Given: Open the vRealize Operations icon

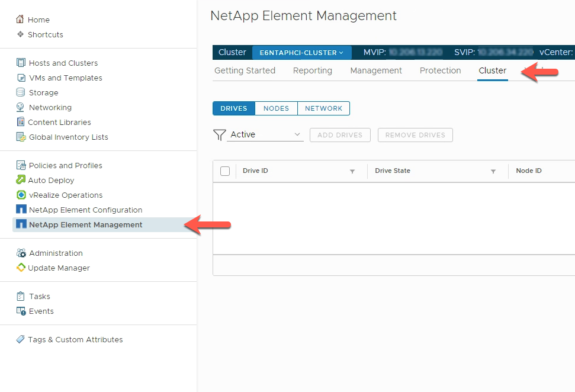Looking at the screenshot, I should [21, 195].
